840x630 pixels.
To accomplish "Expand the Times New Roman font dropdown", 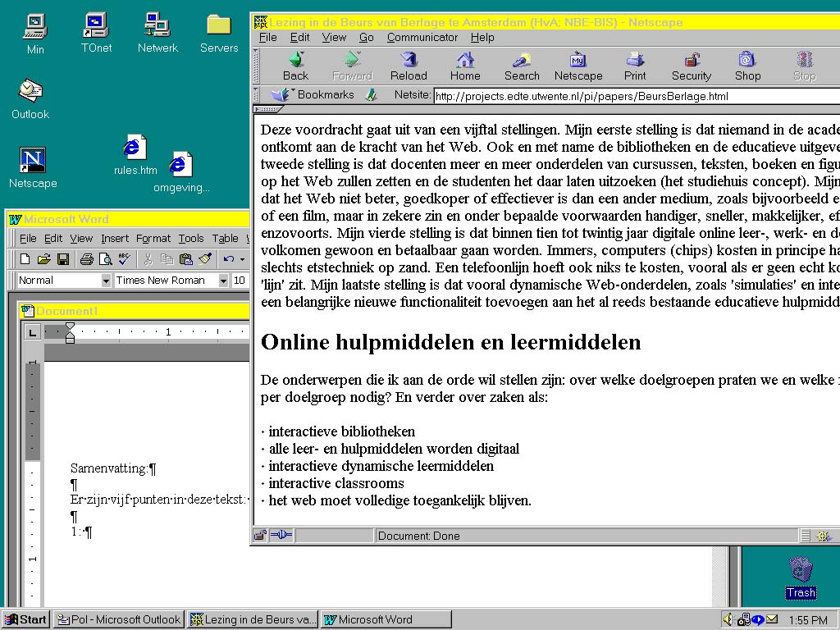I will tap(223, 281).
